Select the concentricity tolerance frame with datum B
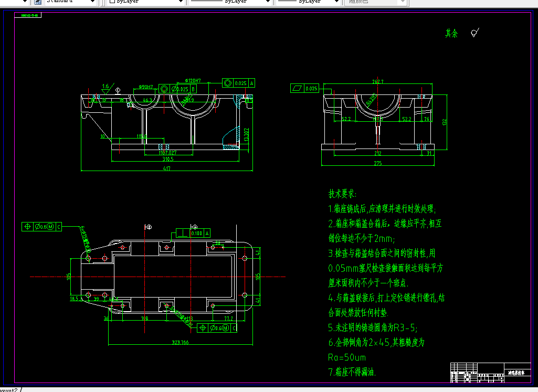The image size is (538, 392). 177,89
